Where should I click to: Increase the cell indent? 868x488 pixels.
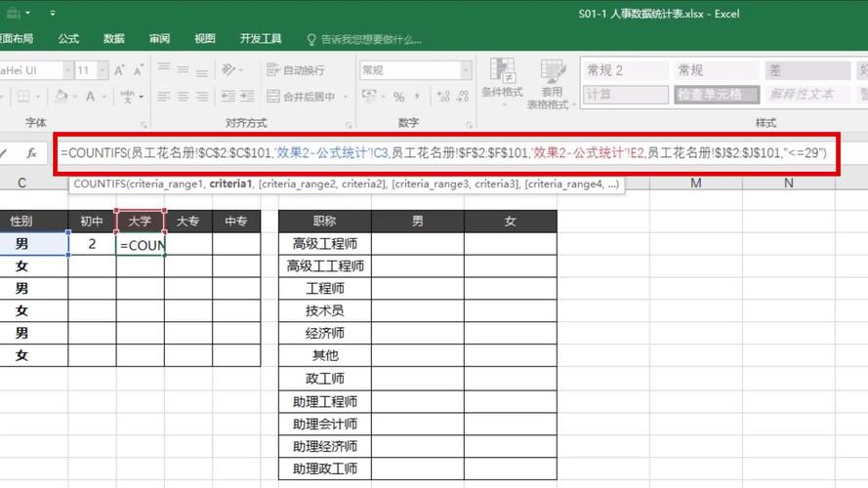click(x=247, y=97)
